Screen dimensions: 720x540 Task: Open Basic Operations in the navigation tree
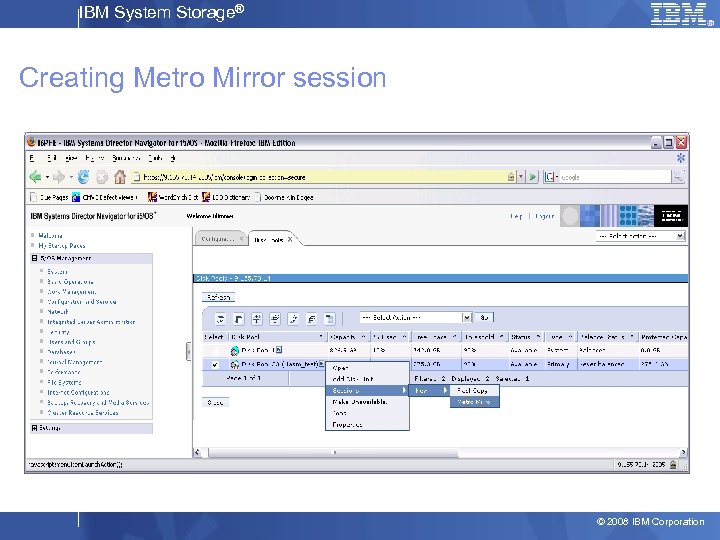point(70,282)
